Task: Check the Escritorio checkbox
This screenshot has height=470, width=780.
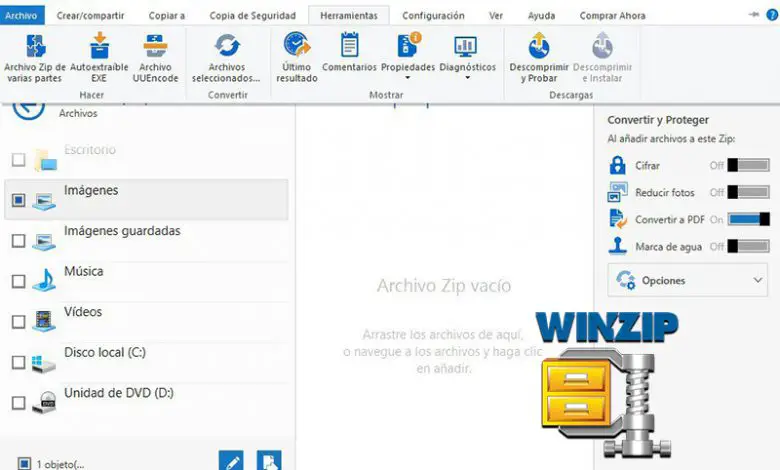Action: 18,160
